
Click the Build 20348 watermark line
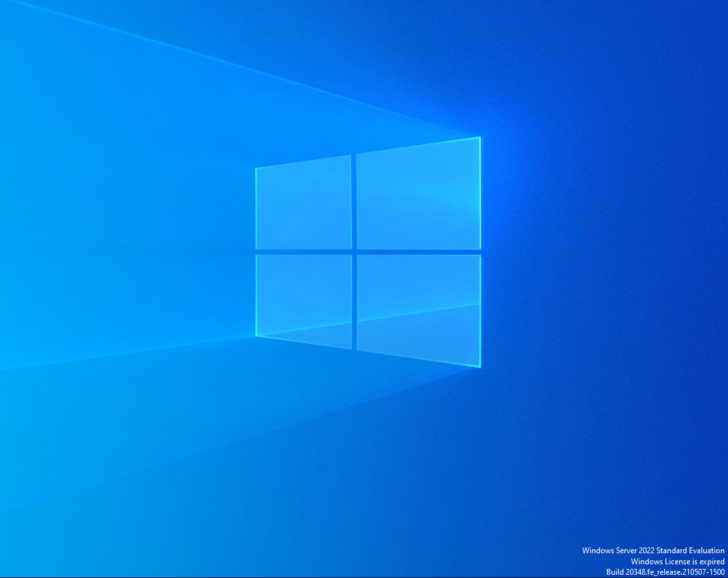(x=665, y=571)
